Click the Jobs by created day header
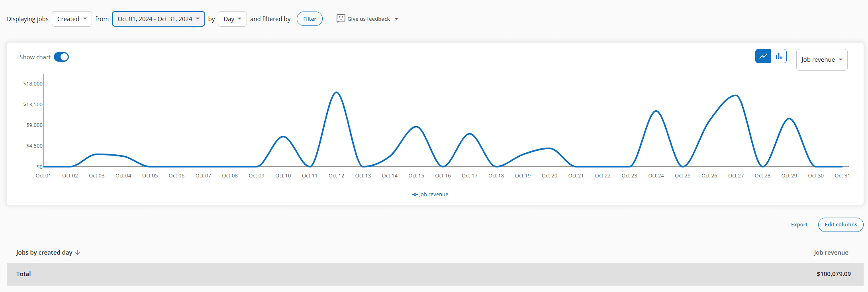The height and width of the screenshot is (292, 868). click(44, 253)
